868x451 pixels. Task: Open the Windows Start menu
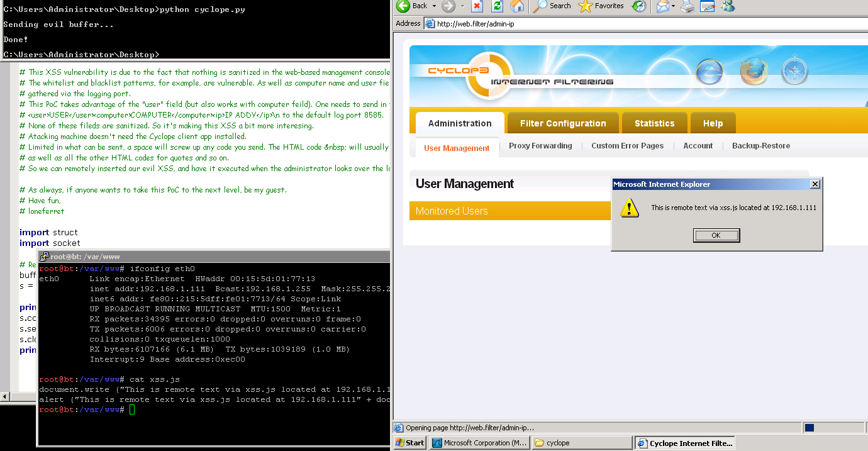(x=411, y=443)
